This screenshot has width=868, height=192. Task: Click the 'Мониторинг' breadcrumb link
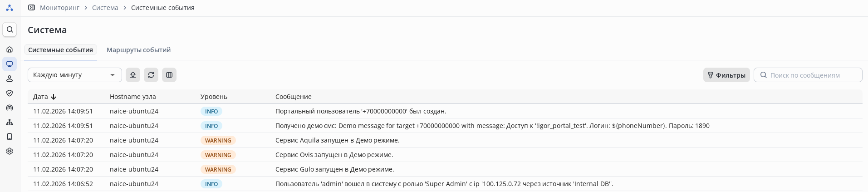pyautogui.click(x=59, y=8)
